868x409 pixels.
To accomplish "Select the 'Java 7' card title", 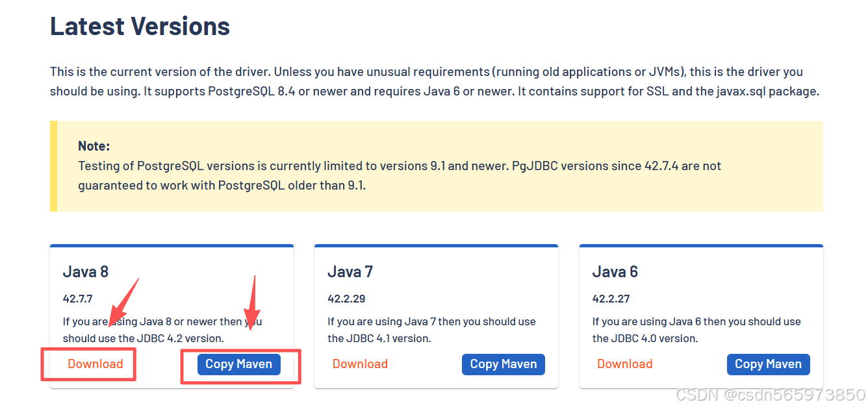I will click(x=350, y=271).
